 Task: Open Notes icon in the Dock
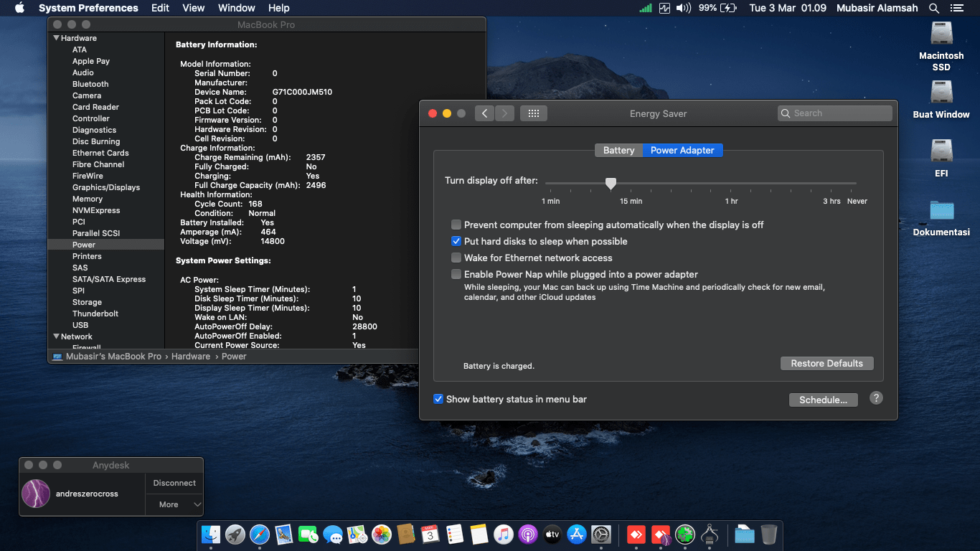click(x=479, y=534)
